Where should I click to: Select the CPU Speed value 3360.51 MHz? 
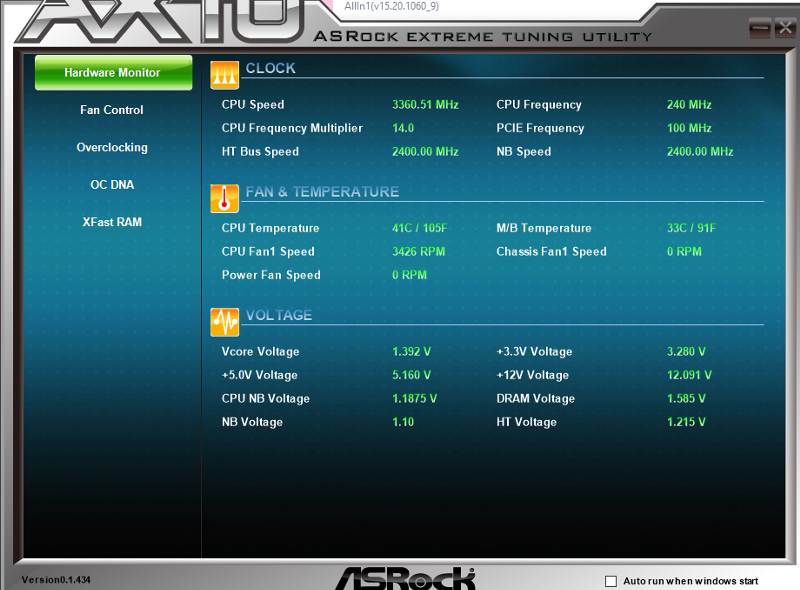425,105
